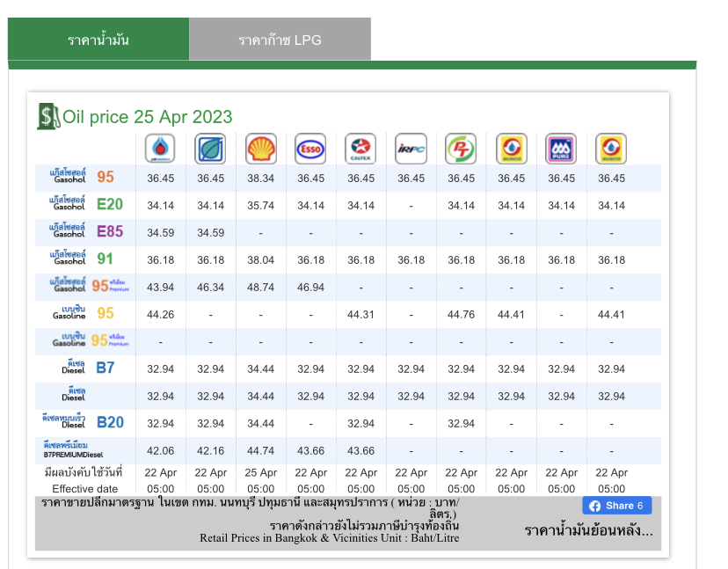Select the Diesel B20 row label

(x=84, y=422)
